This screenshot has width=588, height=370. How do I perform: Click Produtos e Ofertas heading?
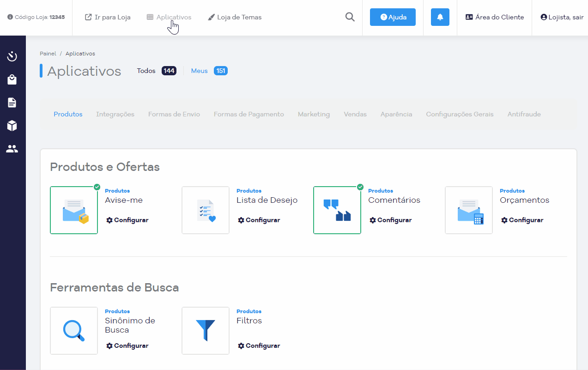(x=105, y=167)
